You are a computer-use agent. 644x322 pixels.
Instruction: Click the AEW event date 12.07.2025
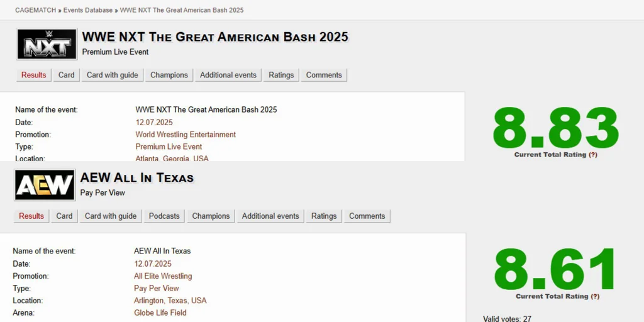coord(153,264)
